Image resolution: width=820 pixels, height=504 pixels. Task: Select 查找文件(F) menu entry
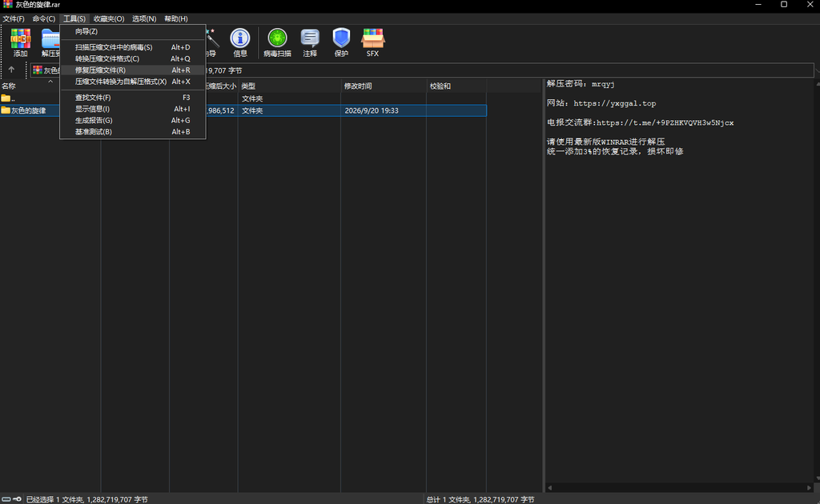click(x=133, y=97)
